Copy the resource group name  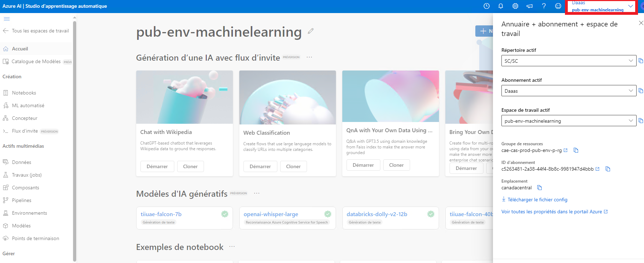[576, 150]
